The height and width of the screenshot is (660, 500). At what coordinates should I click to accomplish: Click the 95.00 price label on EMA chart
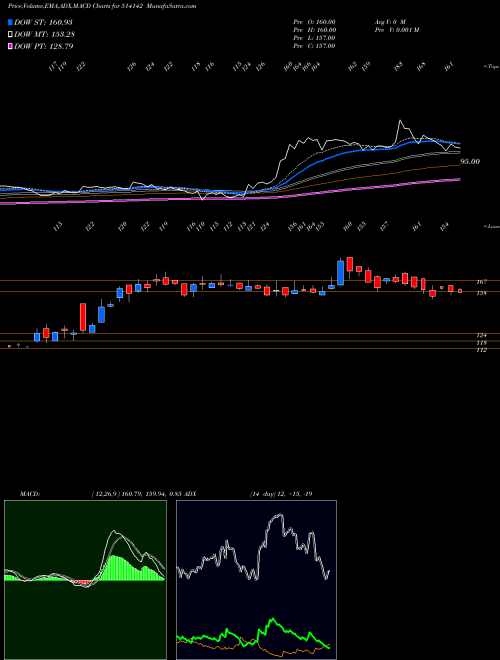[470, 161]
